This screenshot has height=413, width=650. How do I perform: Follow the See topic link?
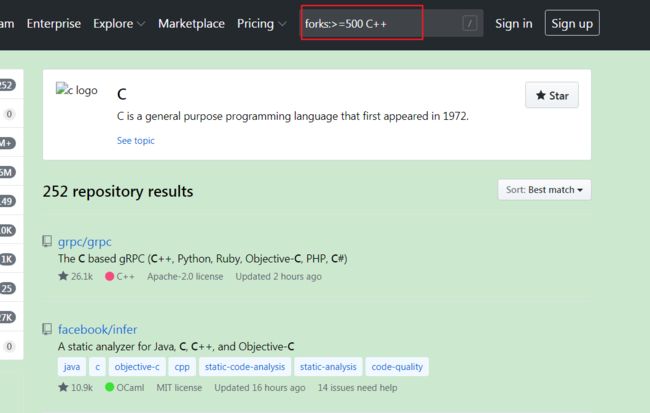pos(136,141)
